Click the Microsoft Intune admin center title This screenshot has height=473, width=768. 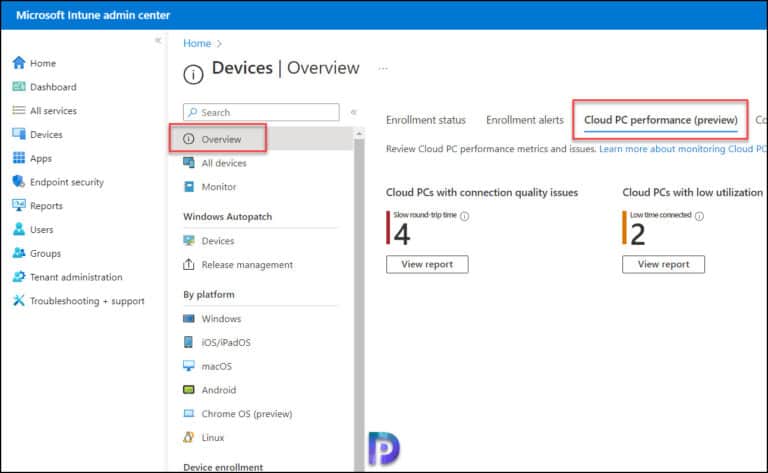[93, 15]
